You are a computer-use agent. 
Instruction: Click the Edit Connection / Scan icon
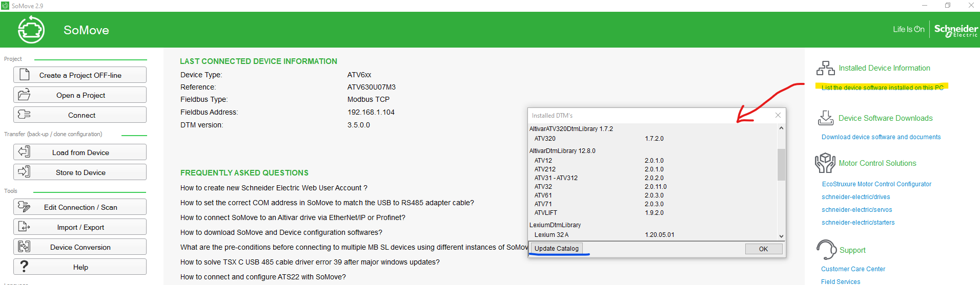[24, 207]
